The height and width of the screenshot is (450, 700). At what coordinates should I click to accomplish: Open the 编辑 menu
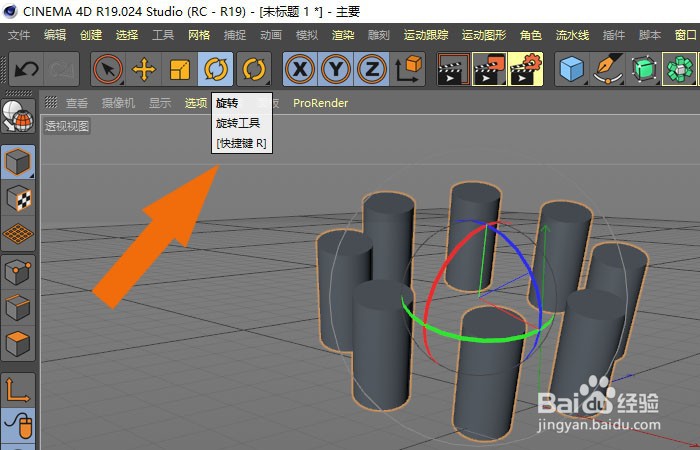coord(55,35)
